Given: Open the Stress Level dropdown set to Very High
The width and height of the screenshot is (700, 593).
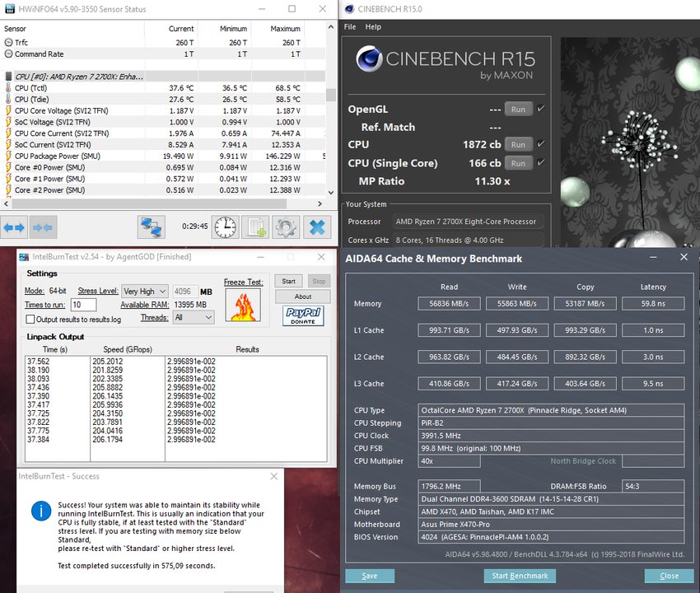Looking at the screenshot, I should 145,292.
